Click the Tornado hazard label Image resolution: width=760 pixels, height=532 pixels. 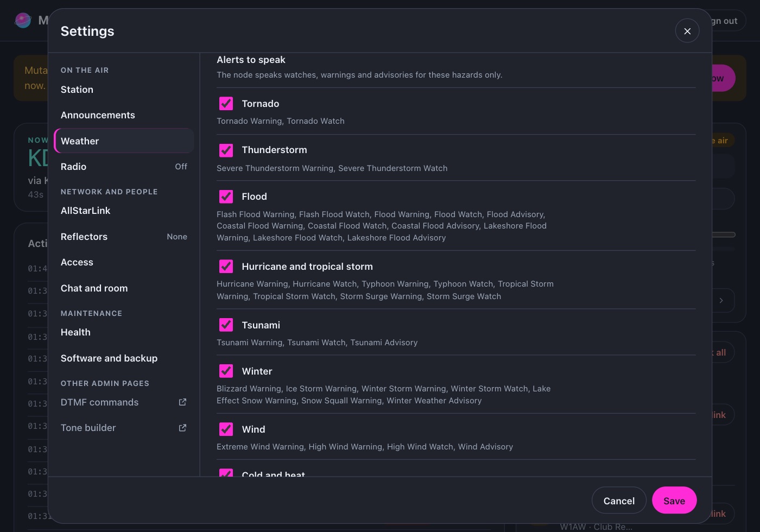click(261, 104)
